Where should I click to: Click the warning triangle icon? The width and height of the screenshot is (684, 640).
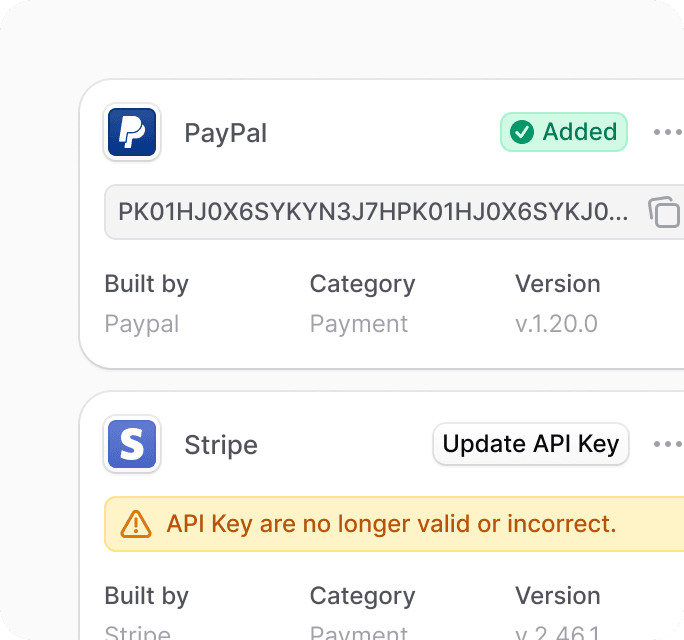[x=136, y=524]
